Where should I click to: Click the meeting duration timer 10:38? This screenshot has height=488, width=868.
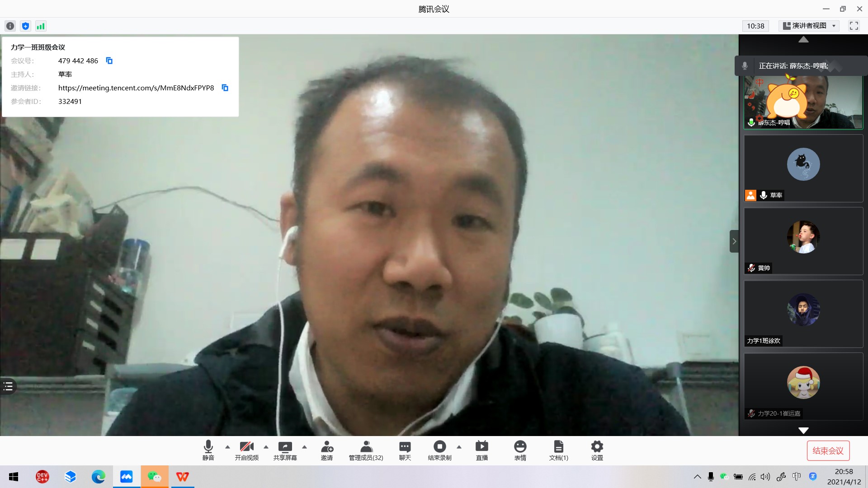[755, 26]
